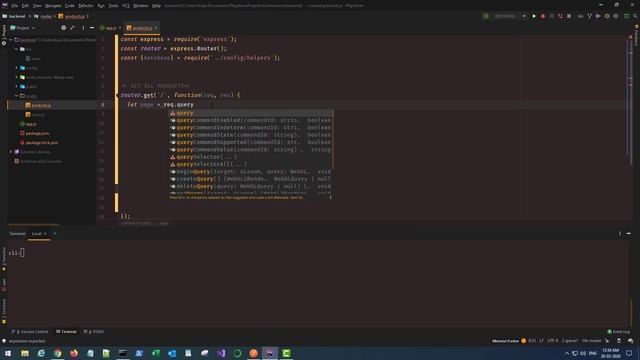
Task: Open the Navigate menu
Action: coord(53,6)
